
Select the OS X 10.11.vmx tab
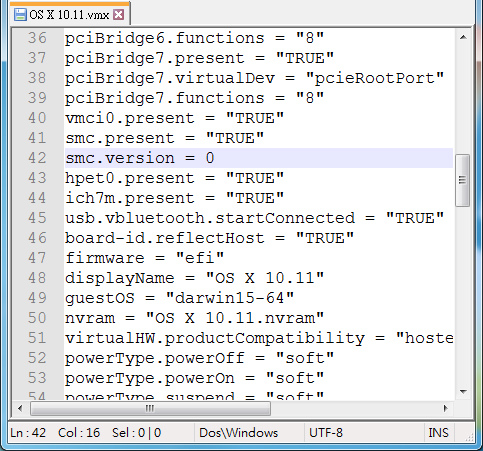(x=69, y=14)
